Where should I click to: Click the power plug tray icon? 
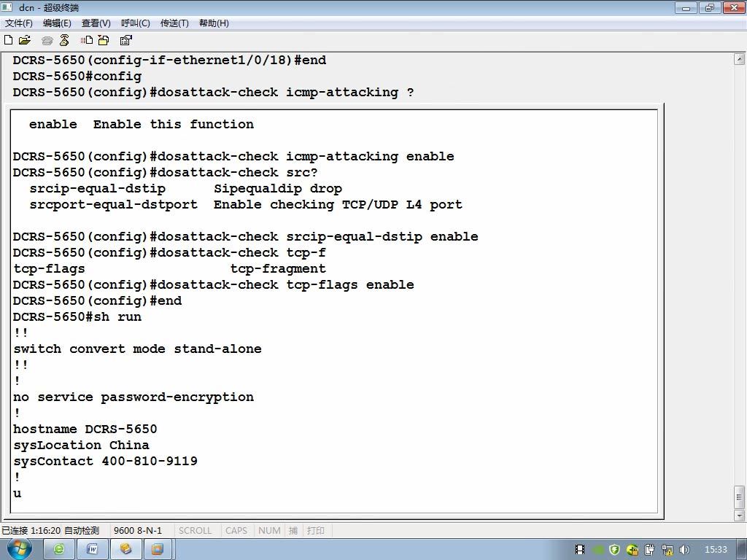tap(649, 550)
